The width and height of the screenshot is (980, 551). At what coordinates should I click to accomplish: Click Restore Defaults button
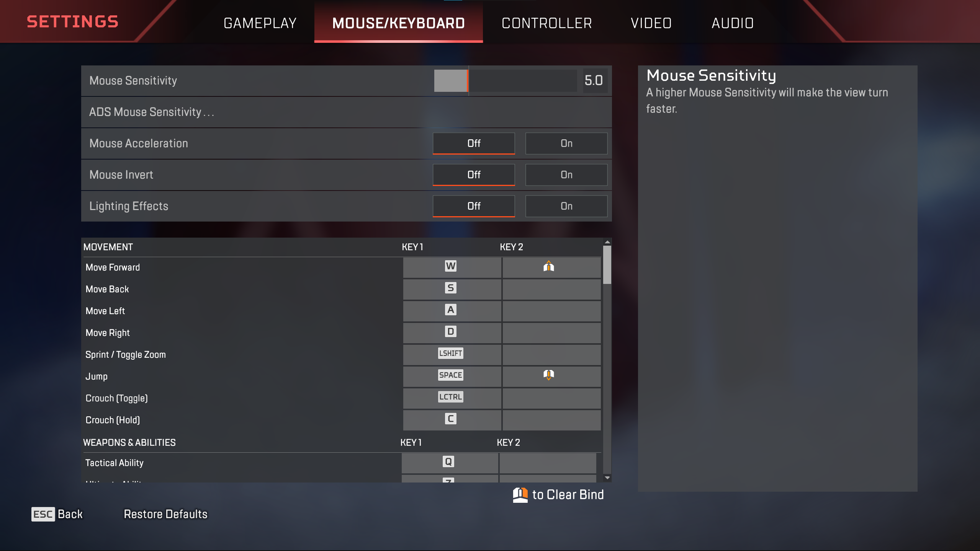pyautogui.click(x=165, y=514)
